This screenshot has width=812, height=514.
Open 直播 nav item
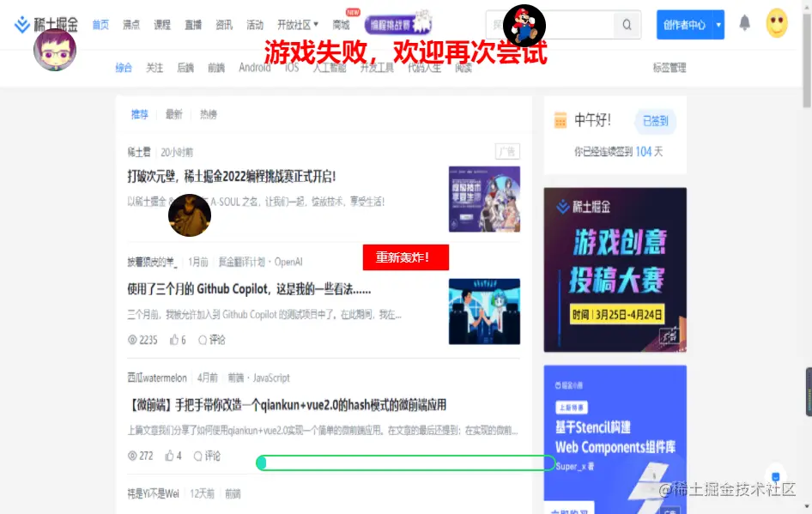click(193, 25)
